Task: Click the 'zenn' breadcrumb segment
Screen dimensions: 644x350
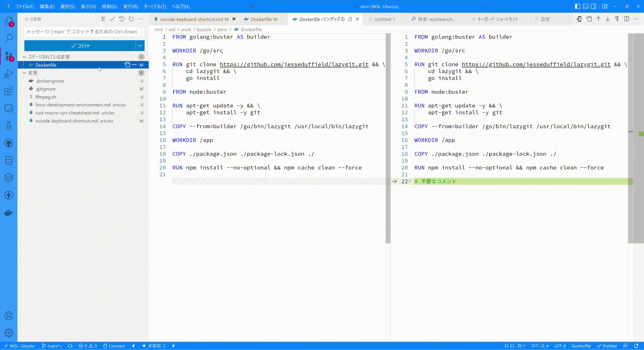Action: 222,30
